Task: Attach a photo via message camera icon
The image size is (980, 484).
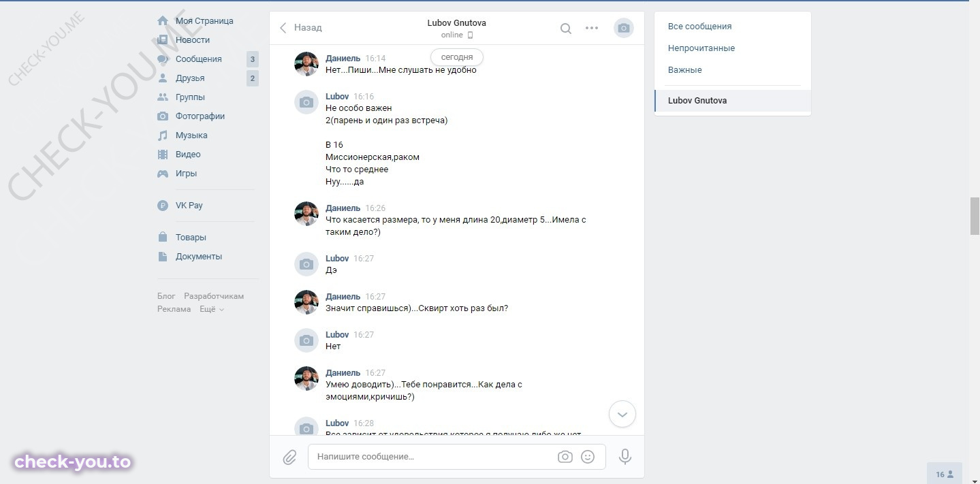Action: (x=565, y=457)
